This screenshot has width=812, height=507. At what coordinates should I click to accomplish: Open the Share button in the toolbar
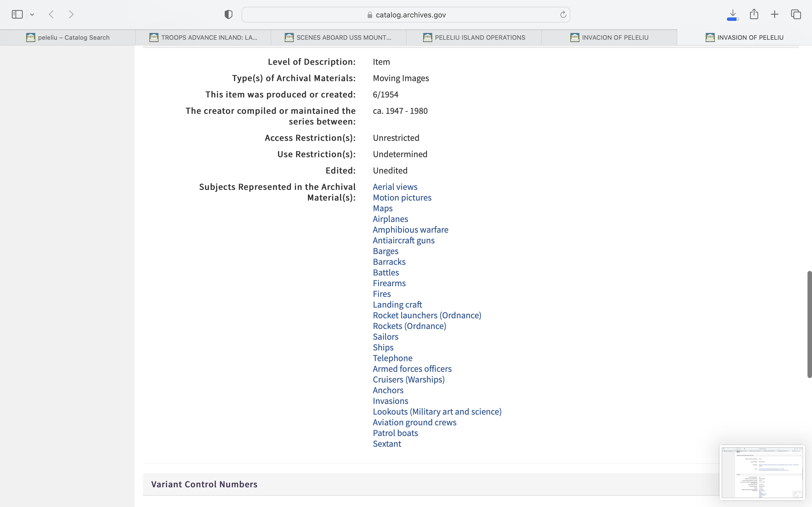(754, 14)
